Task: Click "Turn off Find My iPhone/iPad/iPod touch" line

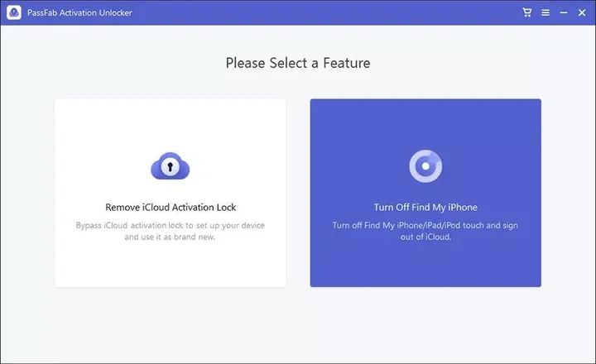Action: pyautogui.click(x=425, y=225)
